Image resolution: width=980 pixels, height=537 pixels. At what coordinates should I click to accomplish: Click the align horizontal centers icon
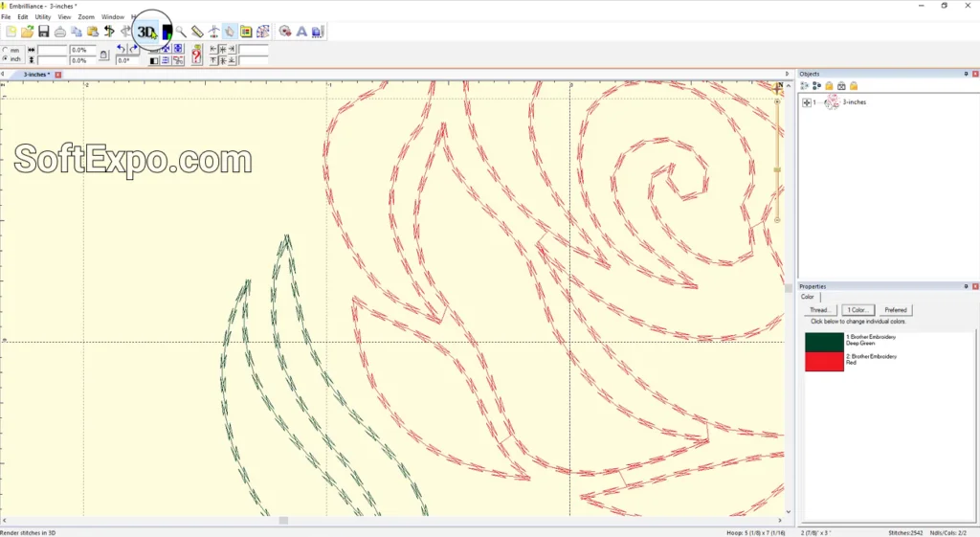point(222,49)
